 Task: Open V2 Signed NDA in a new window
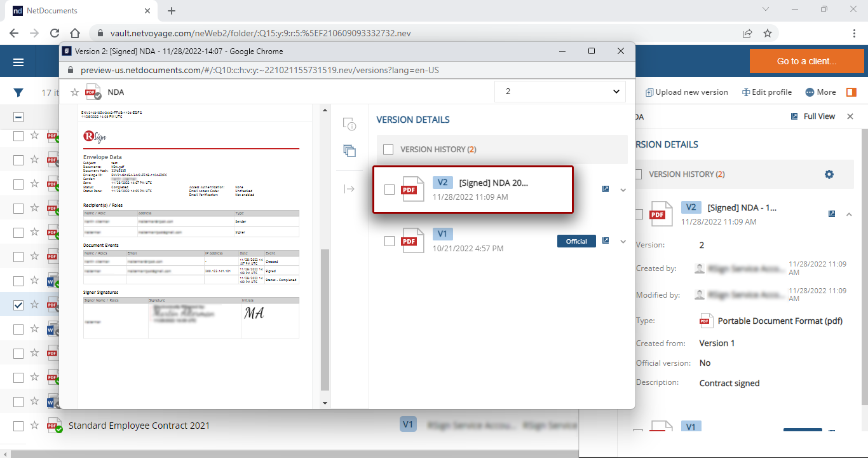pyautogui.click(x=606, y=189)
